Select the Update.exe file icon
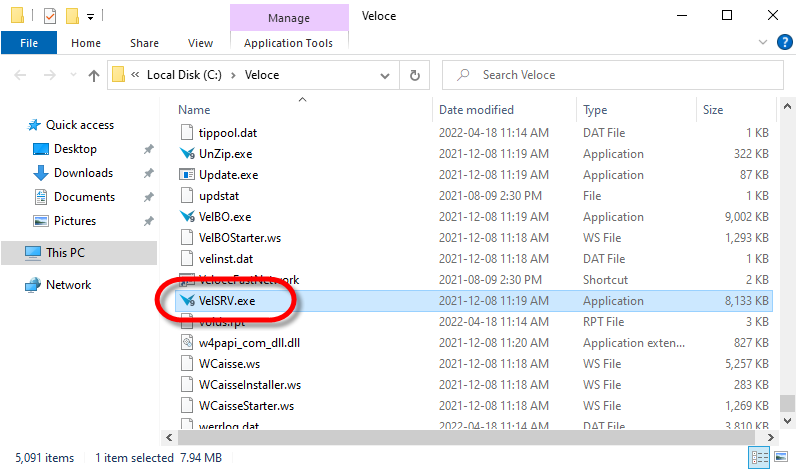Viewport: 797px width, 470px height. [x=186, y=175]
